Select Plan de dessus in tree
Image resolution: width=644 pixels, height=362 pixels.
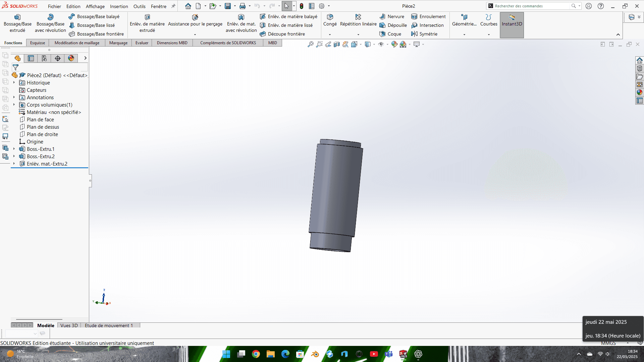[43, 127]
